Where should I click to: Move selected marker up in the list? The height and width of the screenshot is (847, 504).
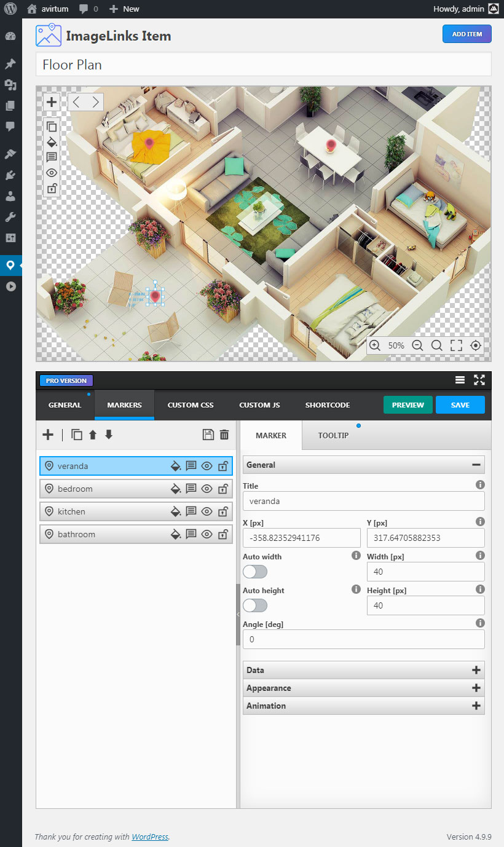[x=93, y=435]
